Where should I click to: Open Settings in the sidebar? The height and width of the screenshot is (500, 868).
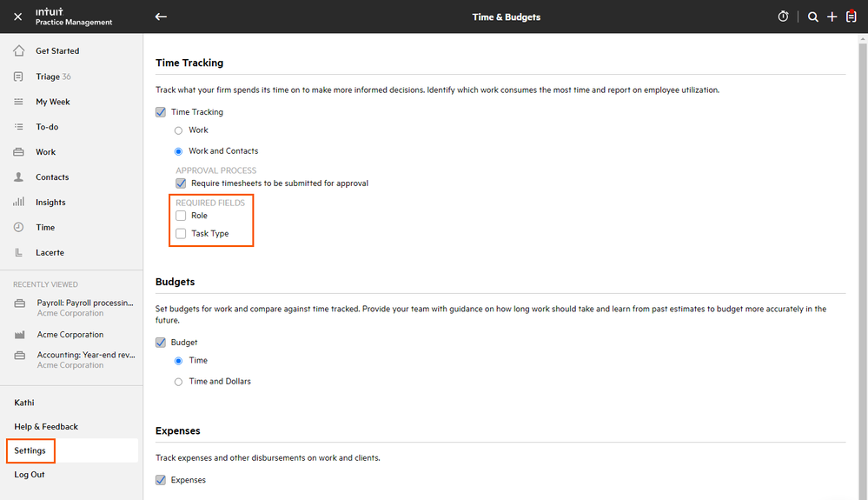tap(30, 450)
